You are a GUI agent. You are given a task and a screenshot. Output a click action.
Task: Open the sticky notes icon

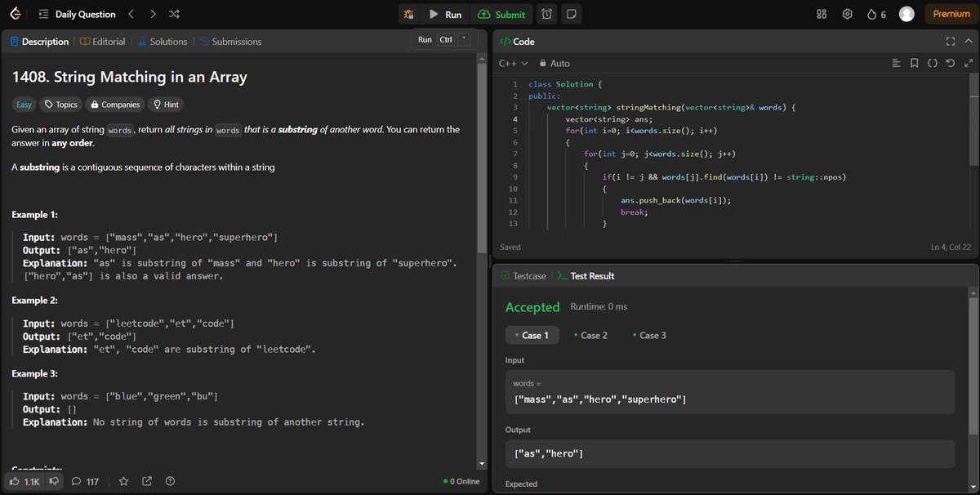(571, 15)
